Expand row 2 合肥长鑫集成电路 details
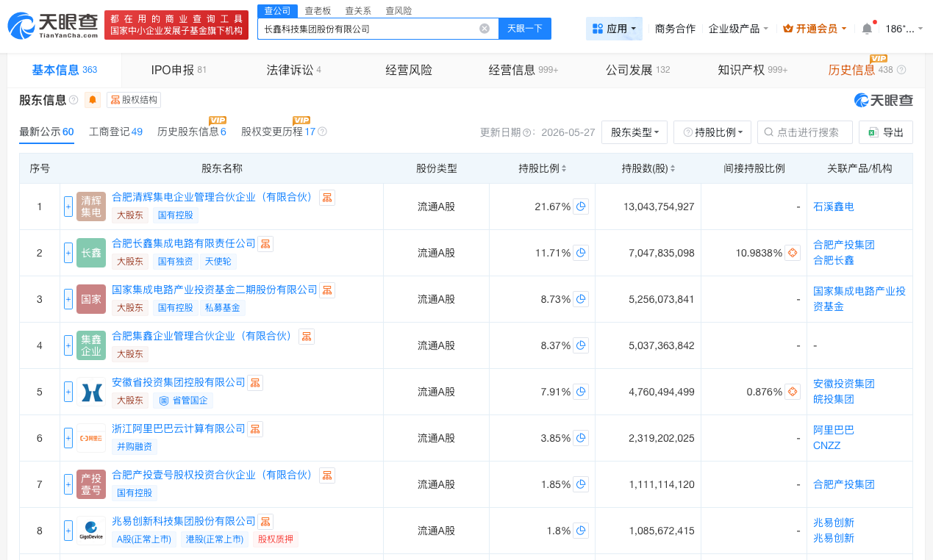 pos(68,253)
